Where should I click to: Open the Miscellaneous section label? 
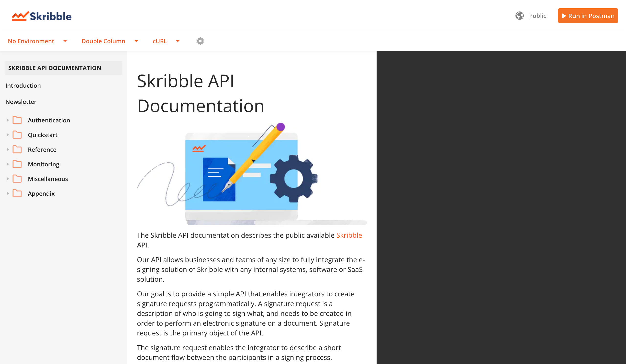(x=48, y=179)
